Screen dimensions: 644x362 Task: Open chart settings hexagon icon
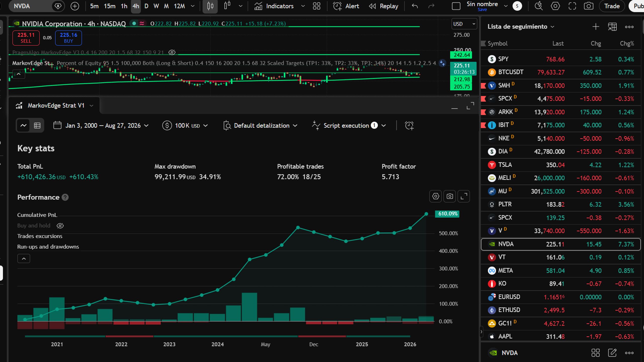coord(555,6)
